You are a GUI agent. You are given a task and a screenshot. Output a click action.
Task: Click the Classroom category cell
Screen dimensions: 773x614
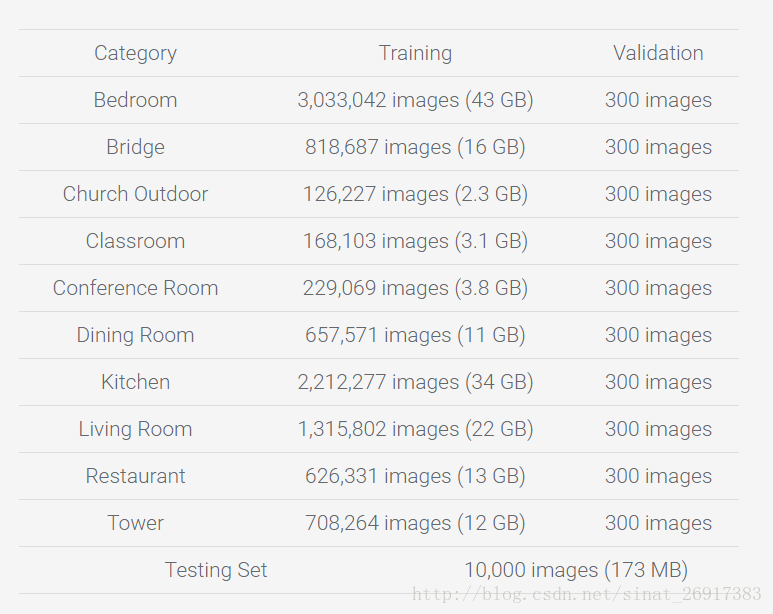click(x=135, y=241)
